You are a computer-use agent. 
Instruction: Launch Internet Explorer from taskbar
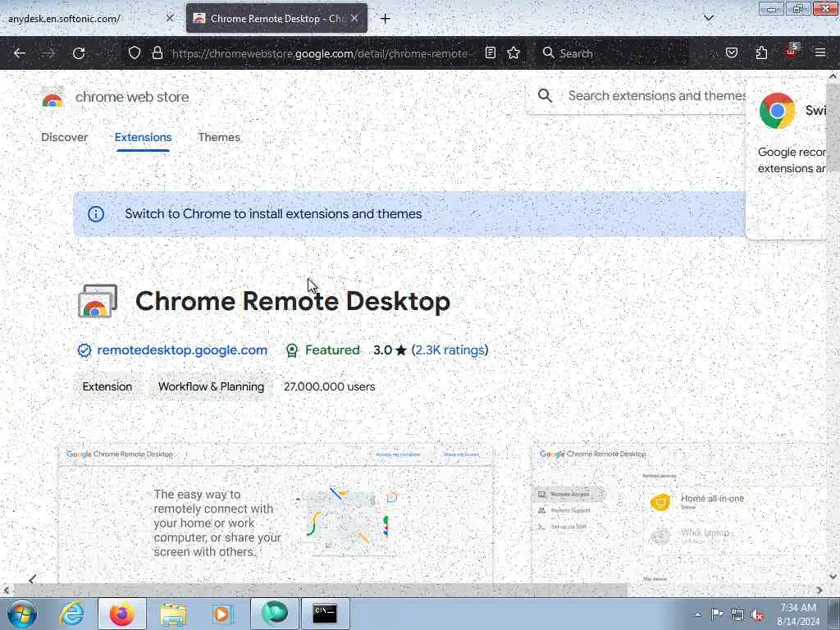[72, 614]
